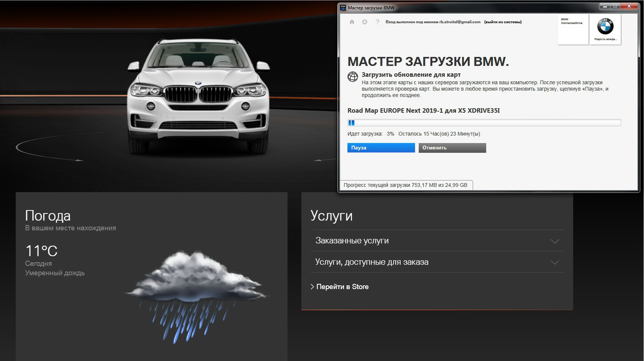Click the "Загрузить обновление для карт" heading

click(x=411, y=75)
